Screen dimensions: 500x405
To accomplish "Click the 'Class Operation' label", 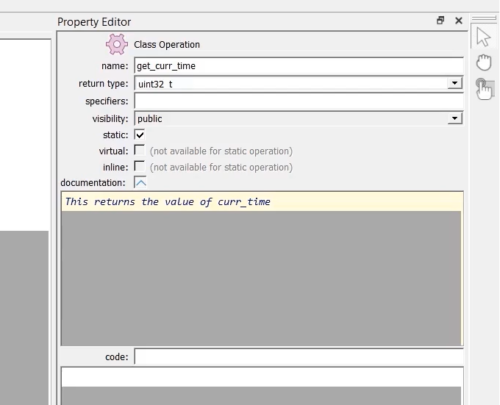I will [167, 44].
